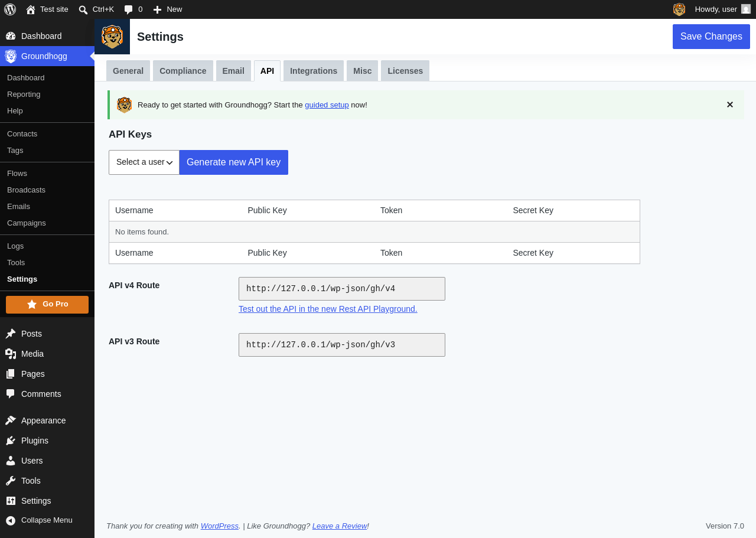Click the Test site home icon
756x538 pixels.
click(31, 9)
